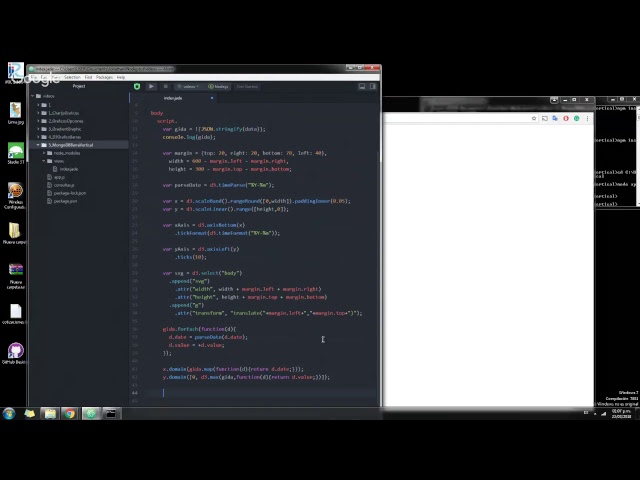
Task: Click the Nodejs button in the toolbar
Action: click(218, 87)
